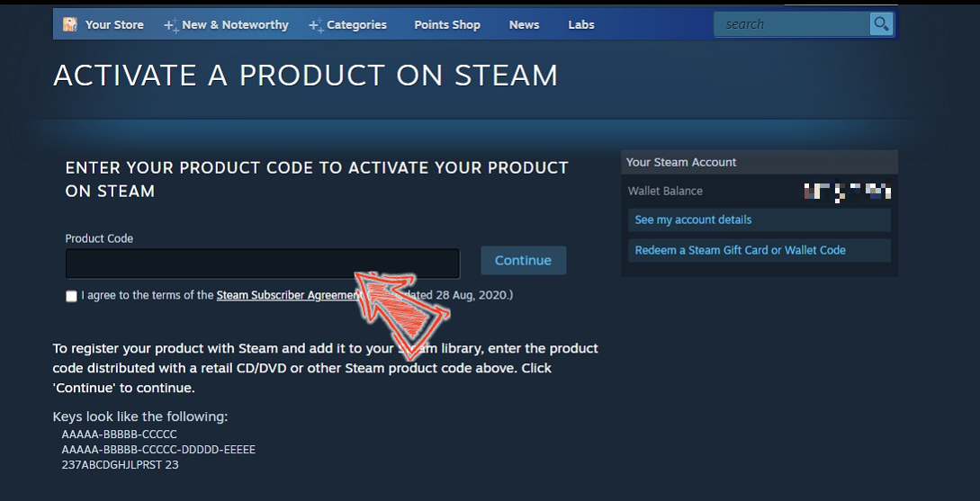This screenshot has width=980, height=501.
Task: Open the Labs section
Action: 581,25
